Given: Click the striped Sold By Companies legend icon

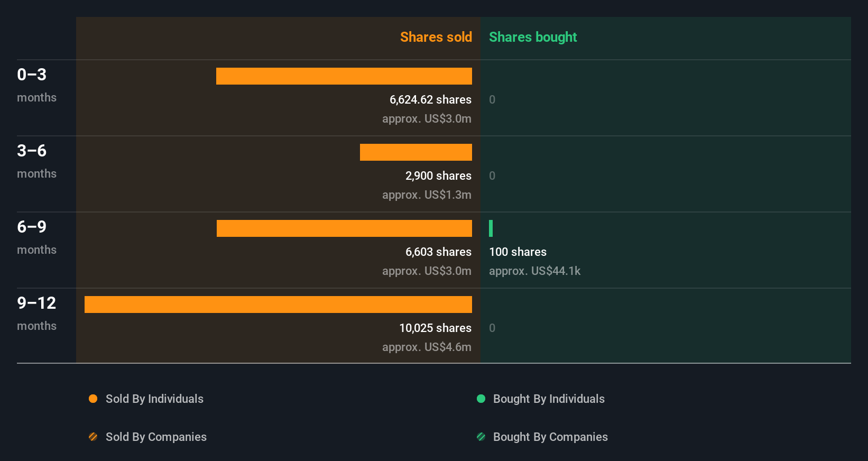Looking at the screenshot, I should point(93,437).
